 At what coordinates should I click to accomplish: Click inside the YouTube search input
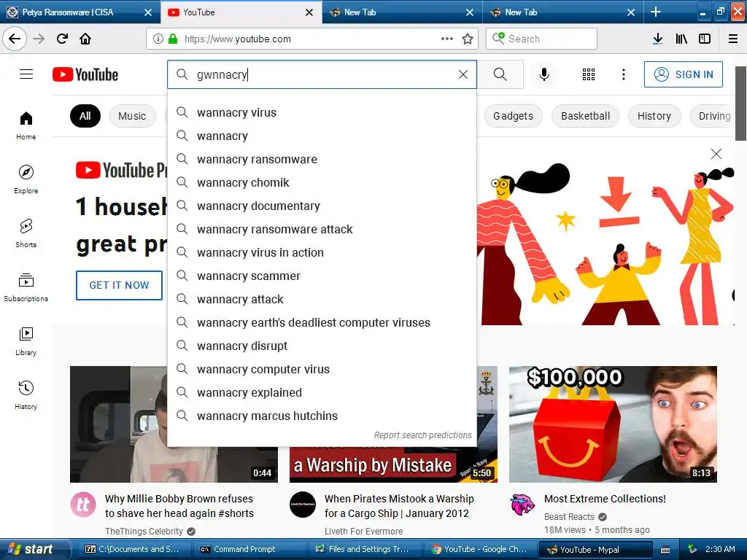coord(322,74)
